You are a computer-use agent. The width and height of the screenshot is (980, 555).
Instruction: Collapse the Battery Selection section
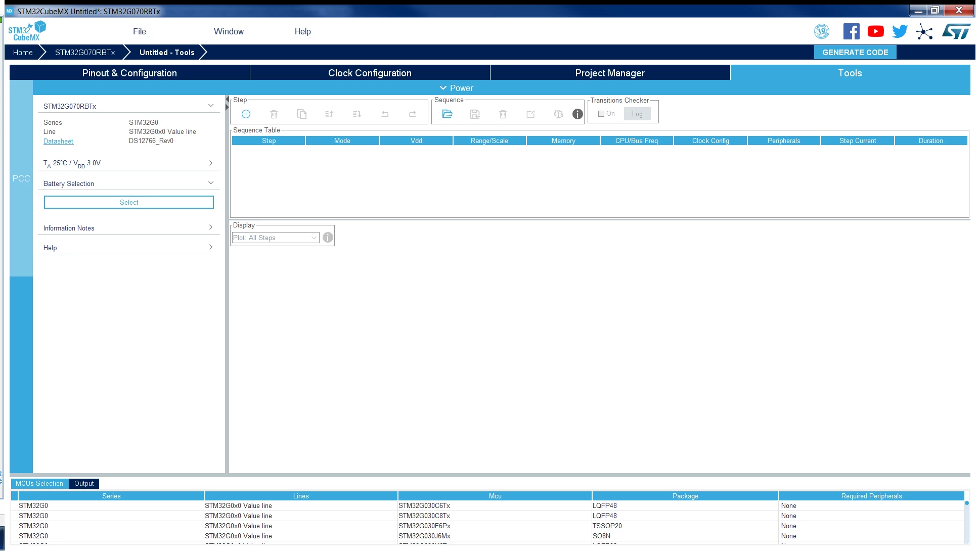coord(211,183)
